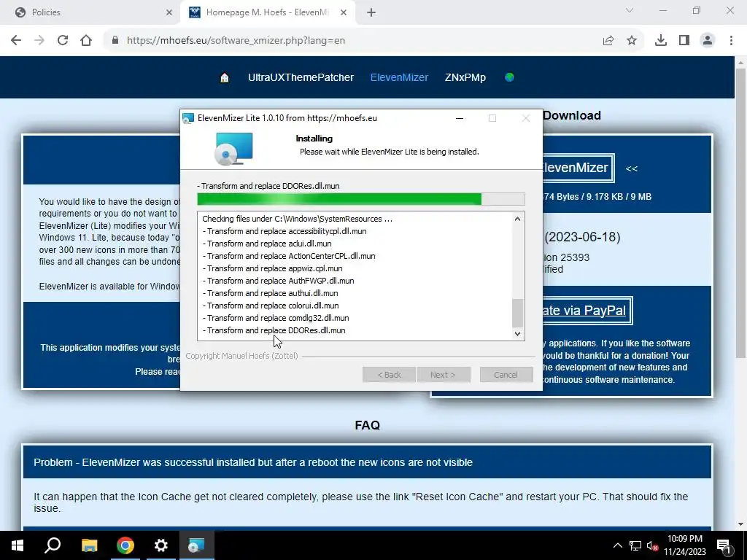The height and width of the screenshot is (560, 747).
Task: Click the browser page vertical scrollbar
Action: tap(740, 213)
